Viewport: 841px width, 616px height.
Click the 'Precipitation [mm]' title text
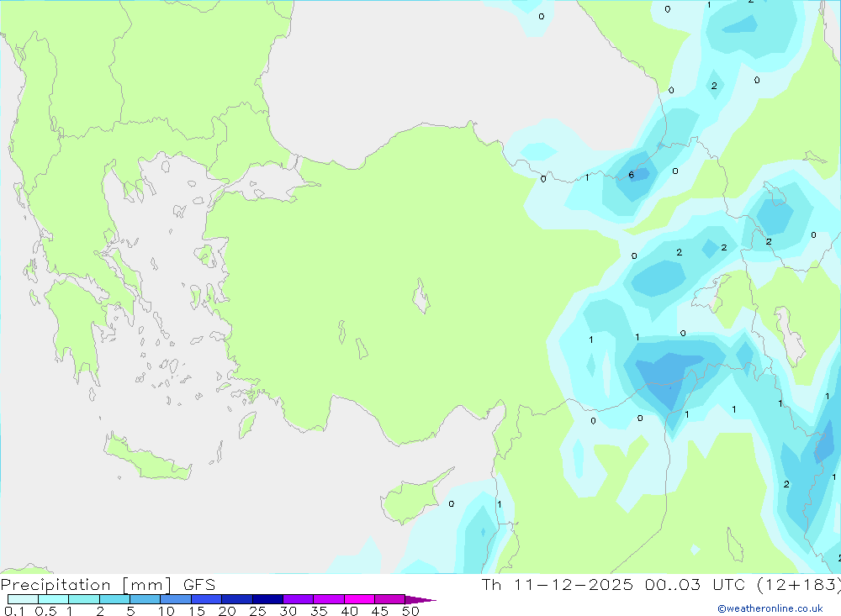[x=87, y=585]
